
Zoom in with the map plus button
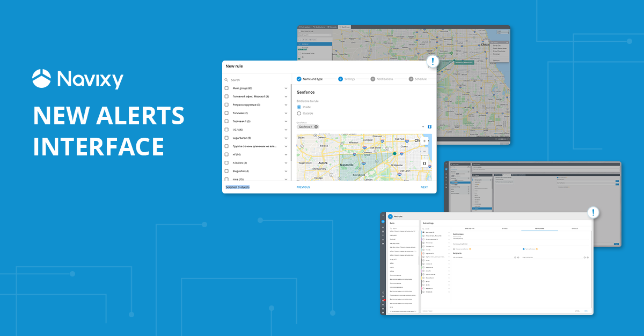tap(425, 141)
